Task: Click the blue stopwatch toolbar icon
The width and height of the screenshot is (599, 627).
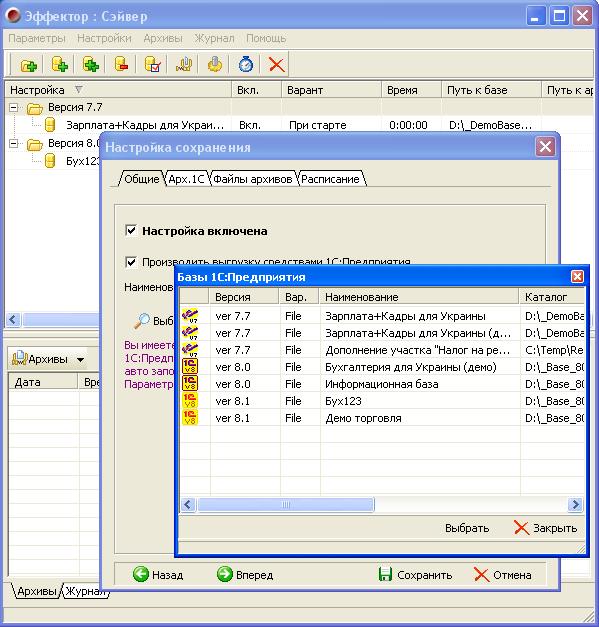Action: (x=246, y=65)
